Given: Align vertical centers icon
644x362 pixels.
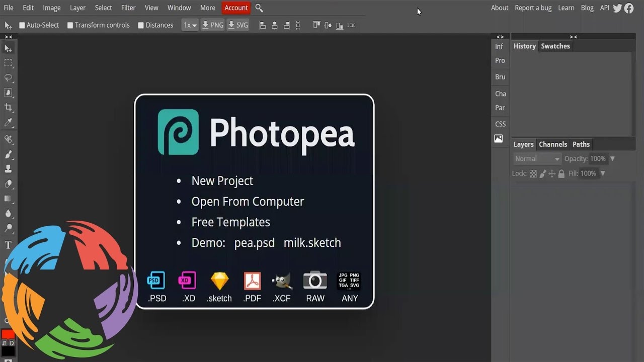Looking at the screenshot, I should [x=328, y=25].
